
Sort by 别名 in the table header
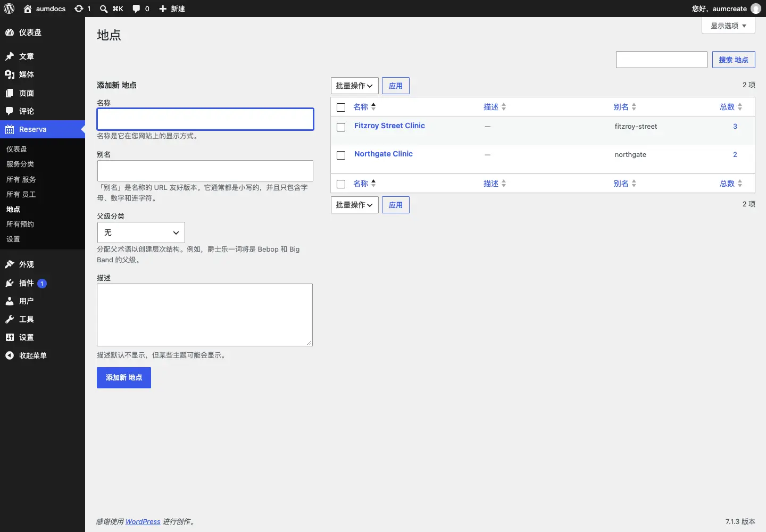click(625, 107)
